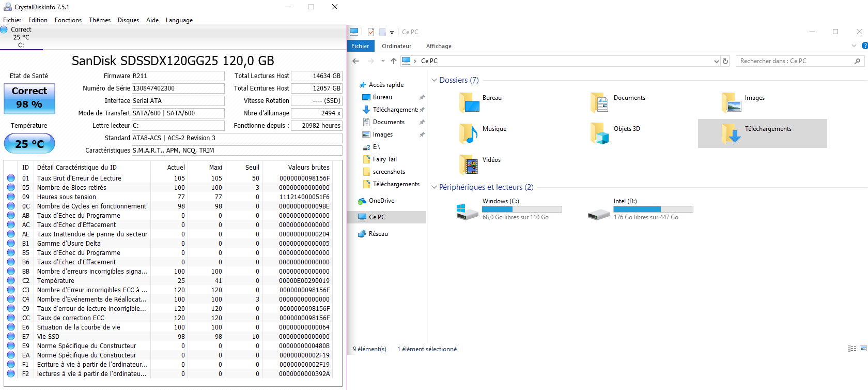868x390 pixels.
Task: Select the Windows (C:) drive icon
Action: click(468, 211)
